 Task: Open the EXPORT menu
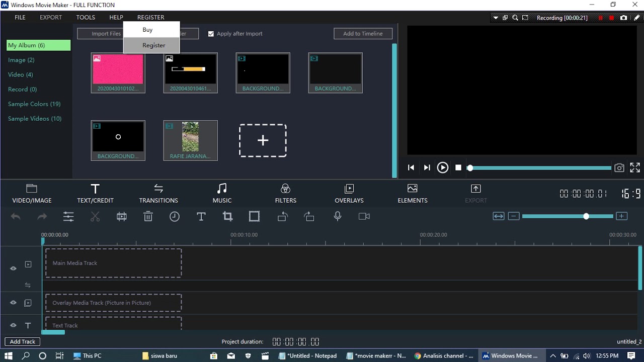(x=51, y=17)
